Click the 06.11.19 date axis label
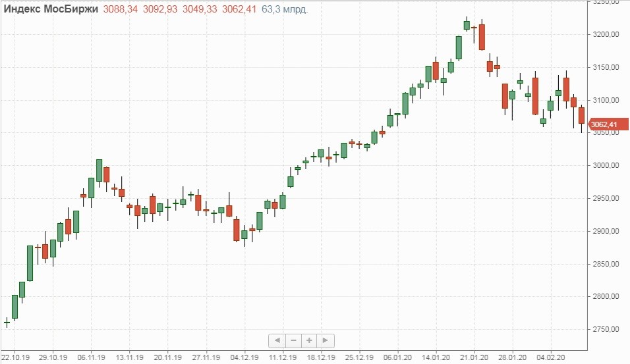 [91, 357]
